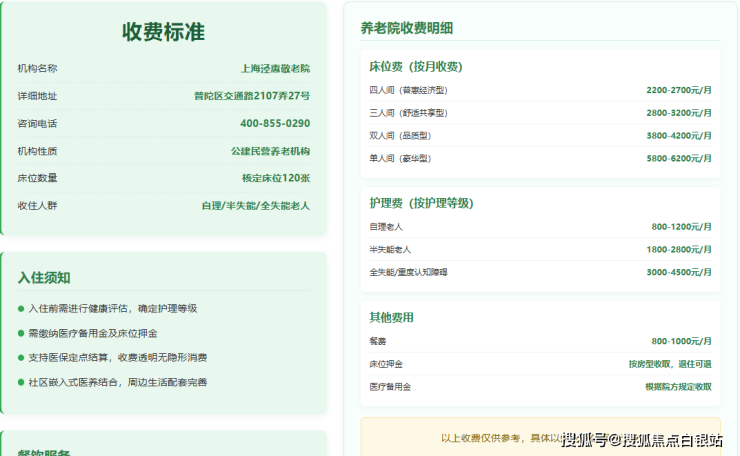The height and width of the screenshot is (456, 740).
Task: Click the 咨询电话 label
Action: click(37, 124)
